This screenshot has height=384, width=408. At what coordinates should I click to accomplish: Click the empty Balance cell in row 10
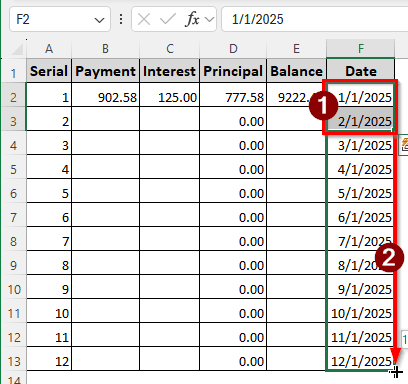[296, 287]
